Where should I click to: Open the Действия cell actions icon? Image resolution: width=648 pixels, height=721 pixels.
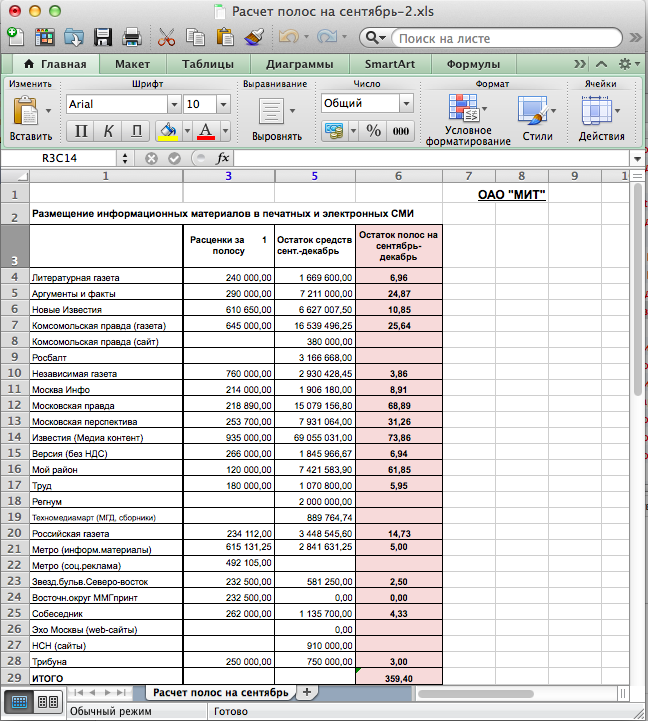(x=596, y=110)
